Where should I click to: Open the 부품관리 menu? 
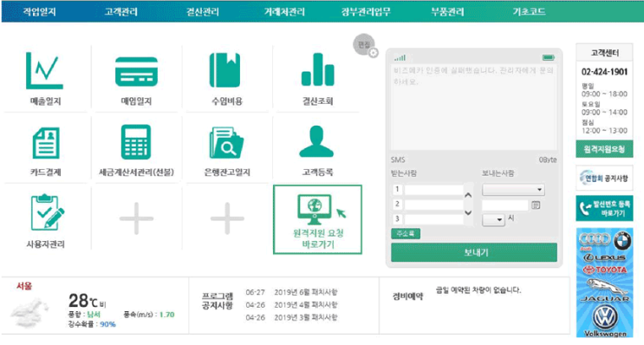pyautogui.click(x=447, y=11)
